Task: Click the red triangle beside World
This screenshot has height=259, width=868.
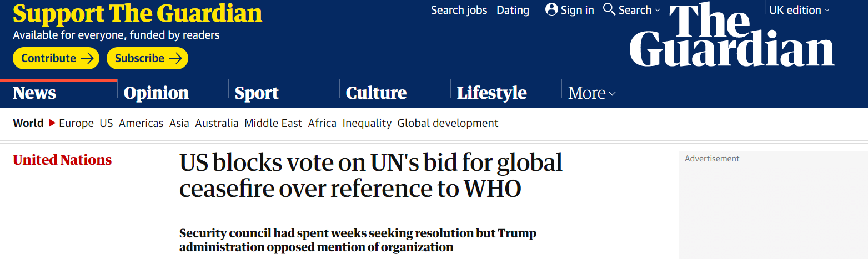Action: tap(52, 123)
